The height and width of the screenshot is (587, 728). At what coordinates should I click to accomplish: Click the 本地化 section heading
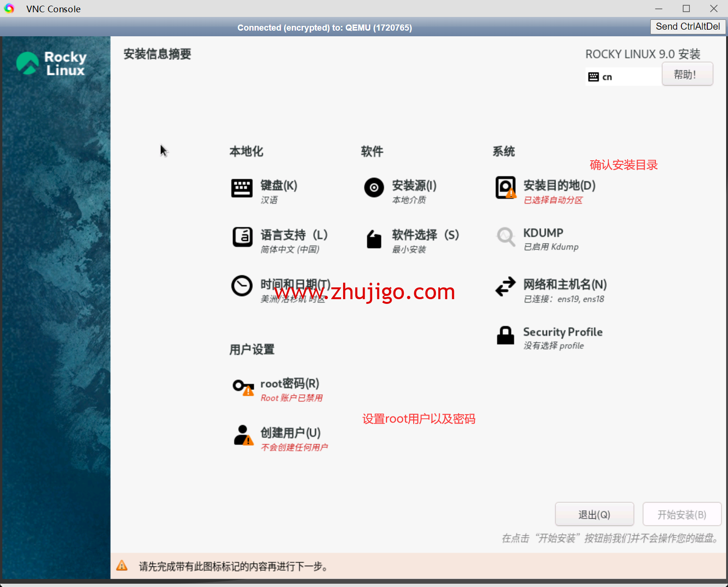click(x=246, y=152)
